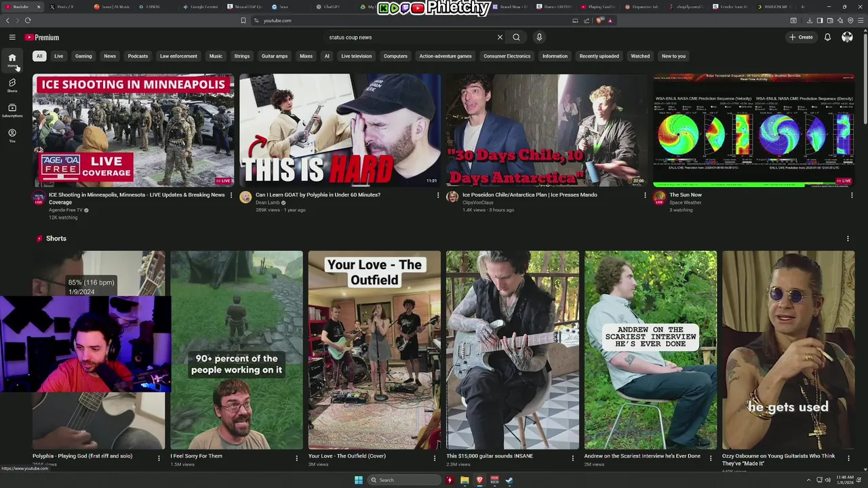
Task: Open the Space Weather channel link
Action: click(685, 203)
